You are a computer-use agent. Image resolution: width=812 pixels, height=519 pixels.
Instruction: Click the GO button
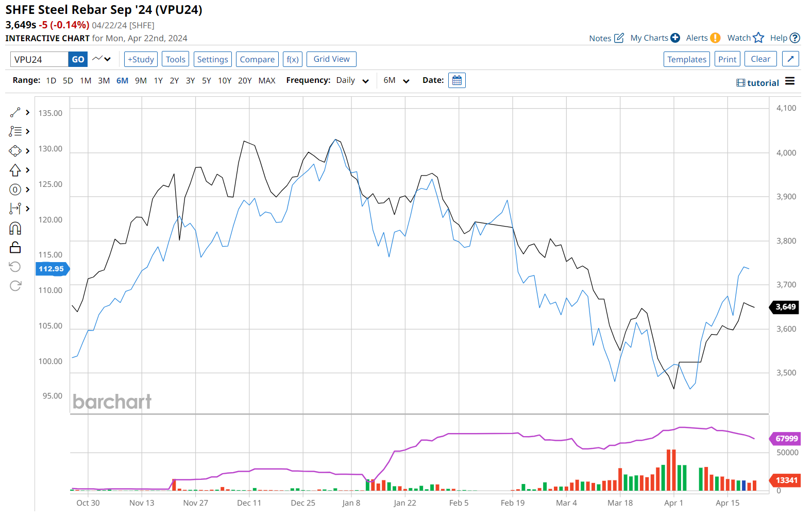tap(78, 59)
